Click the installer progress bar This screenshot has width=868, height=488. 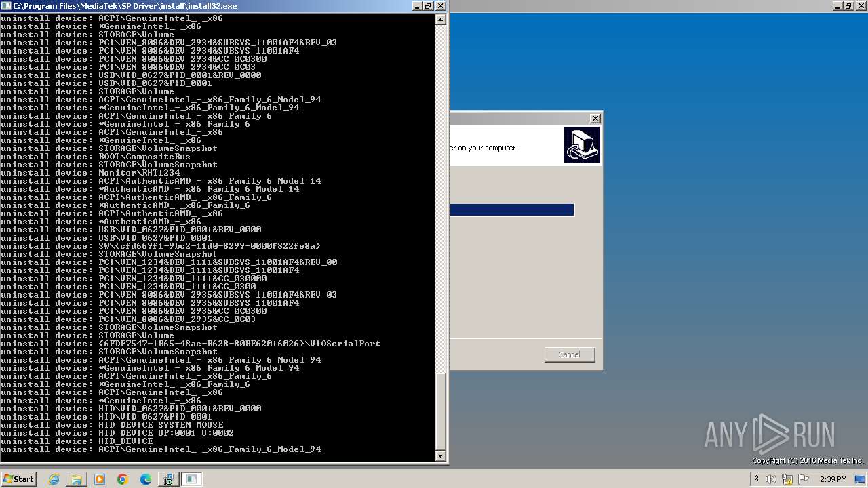pos(512,209)
